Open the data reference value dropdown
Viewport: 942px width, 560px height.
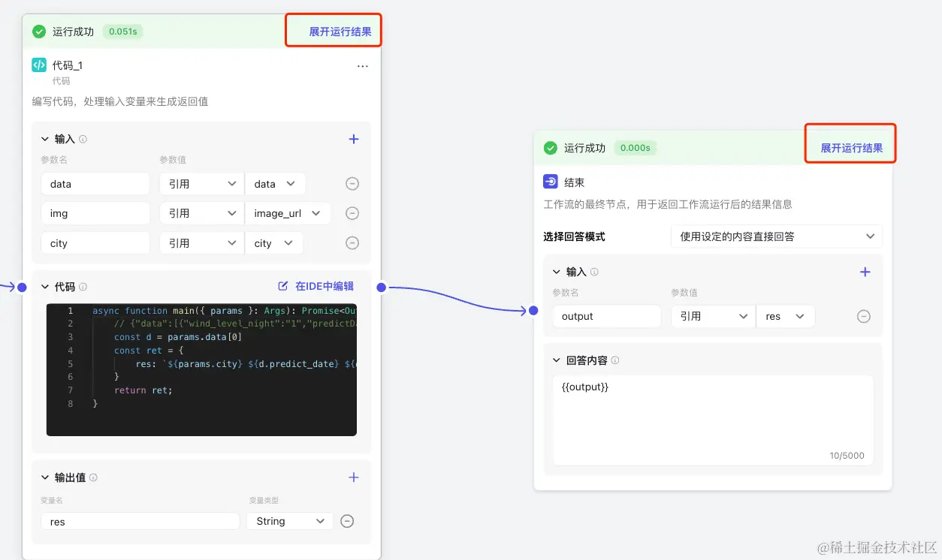coord(275,184)
